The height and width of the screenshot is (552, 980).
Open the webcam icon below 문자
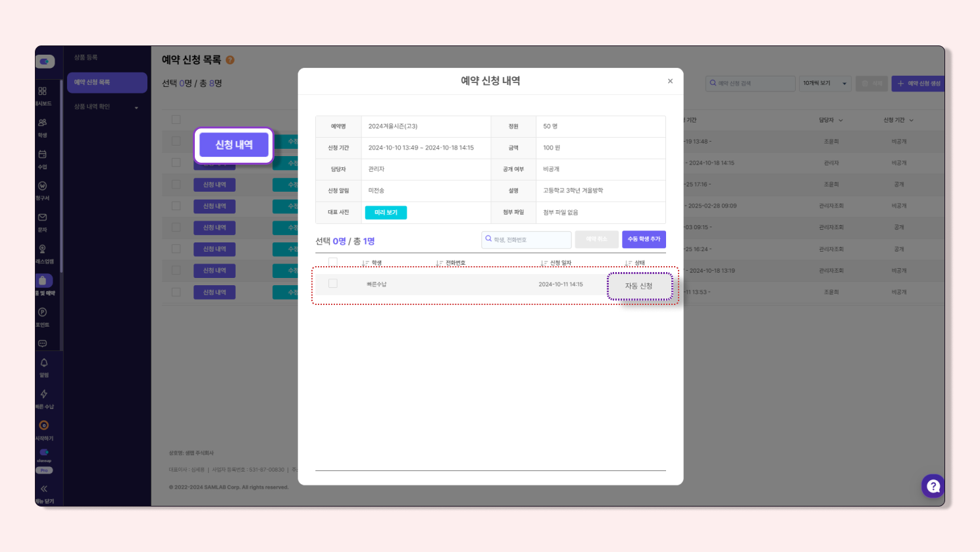pos(43,249)
